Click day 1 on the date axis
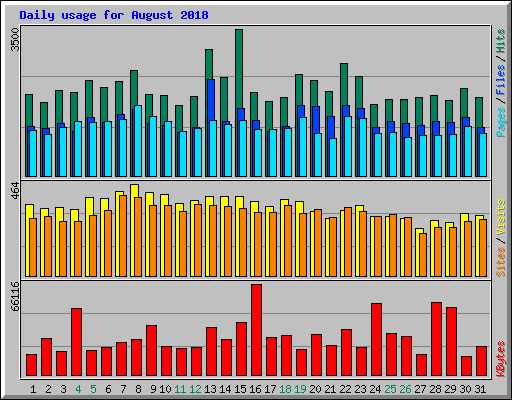512x400 pixels. pos(33,389)
